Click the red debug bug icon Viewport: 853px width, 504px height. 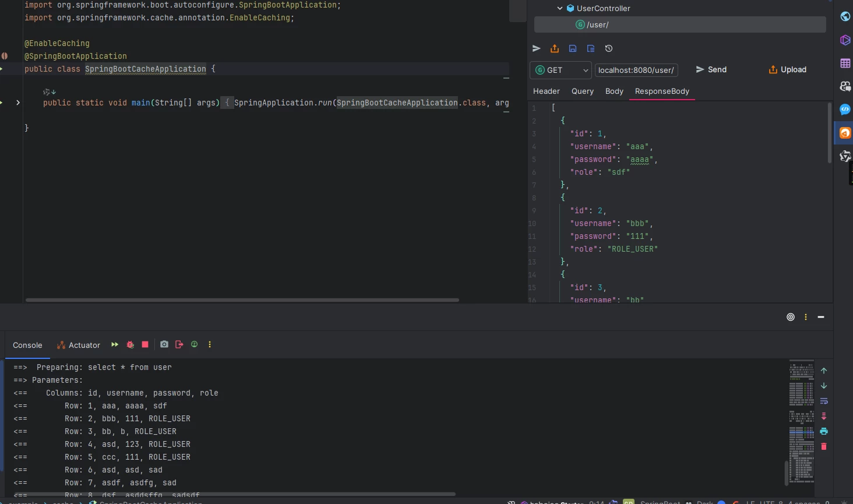131,344
